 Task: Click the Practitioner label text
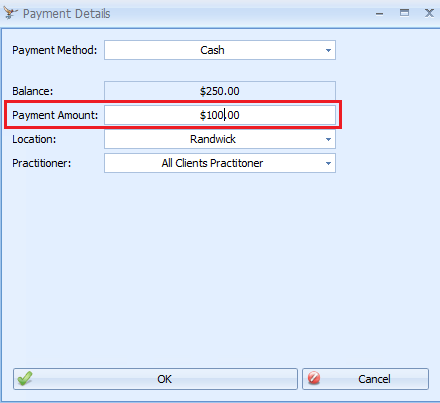tap(42, 163)
